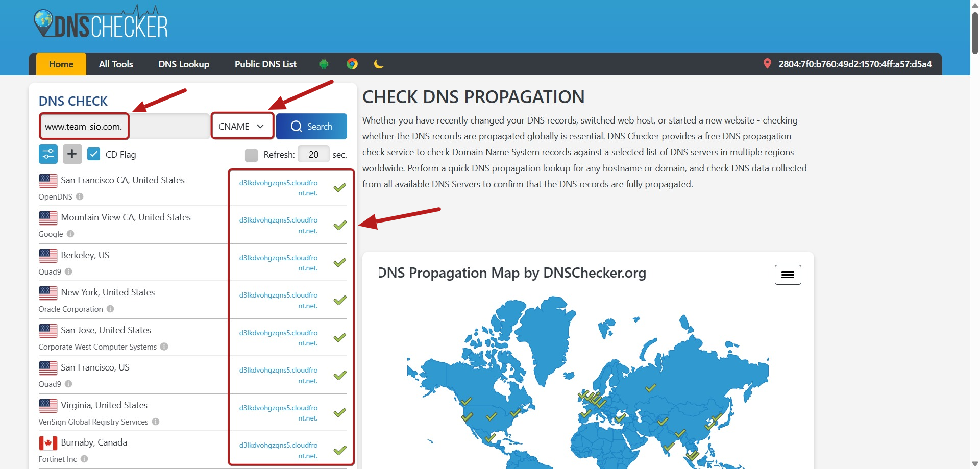Click the plus add-server button
Image resolution: width=980 pixels, height=469 pixels.
[72, 154]
